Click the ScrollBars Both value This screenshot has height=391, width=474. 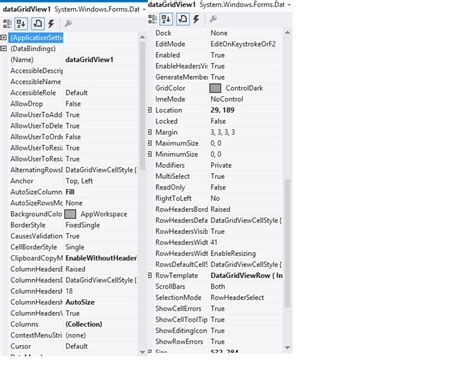coord(218,286)
